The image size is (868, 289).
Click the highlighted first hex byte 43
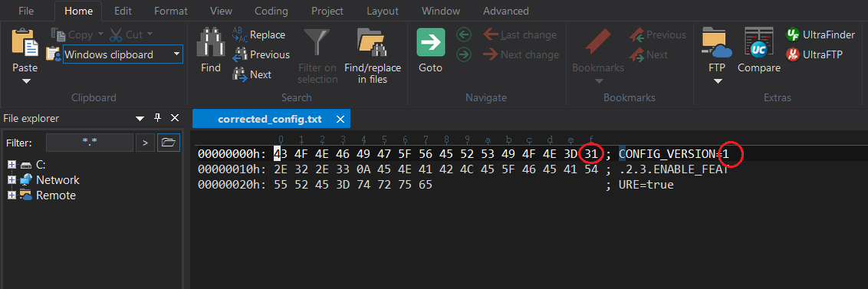[x=281, y=154]
